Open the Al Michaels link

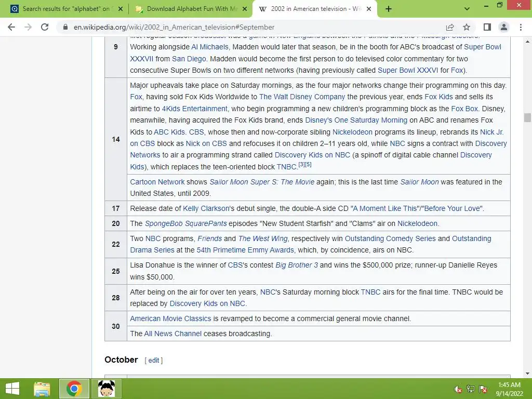pyautogui.click(x=210, y=47)
